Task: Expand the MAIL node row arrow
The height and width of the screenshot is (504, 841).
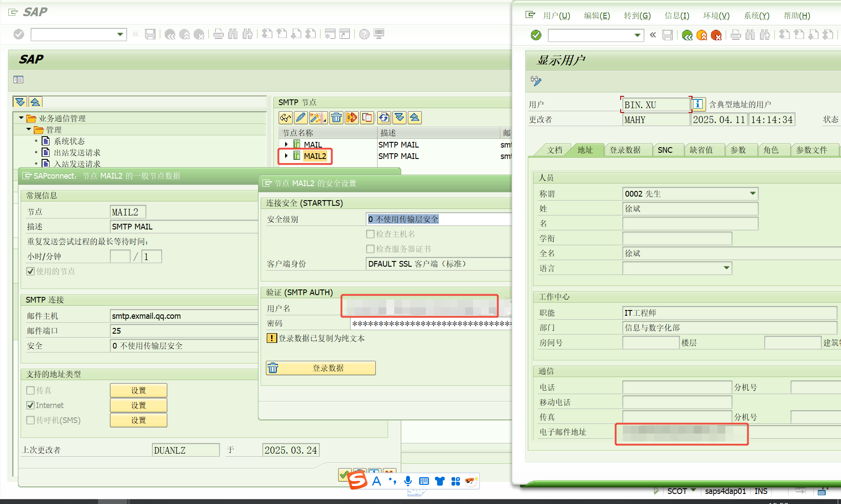Action: [286, 145]
